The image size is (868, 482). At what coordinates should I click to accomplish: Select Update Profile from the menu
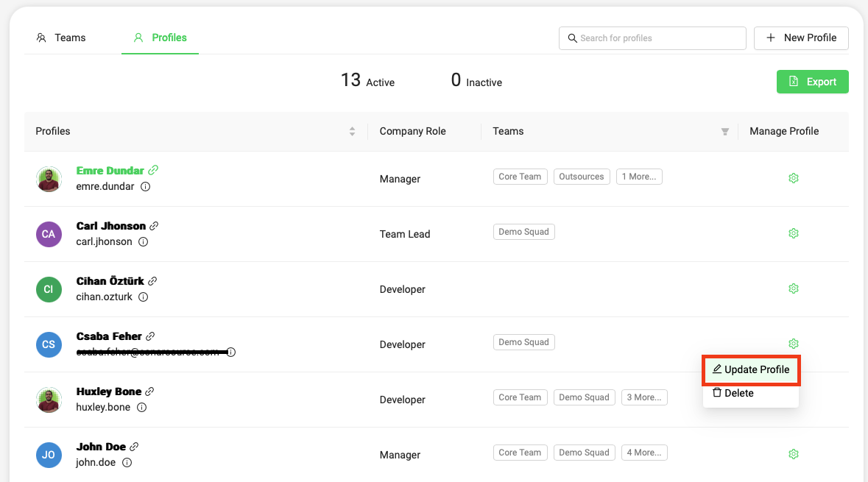click(x=751, y=369)
